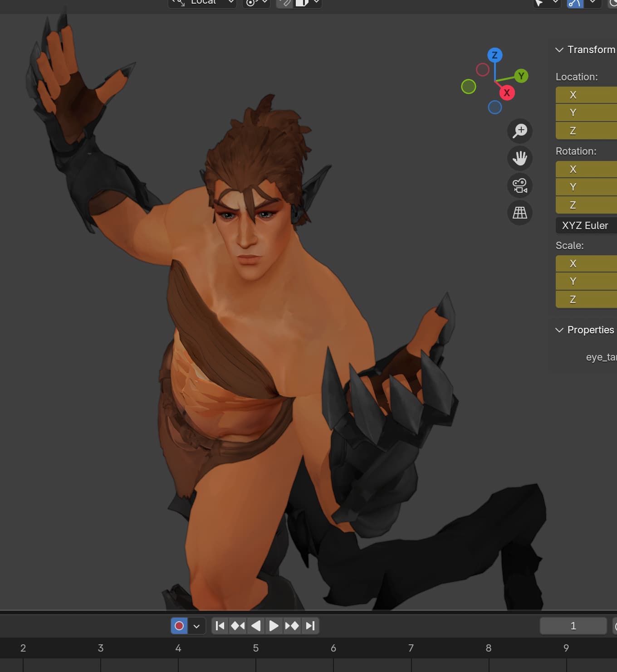This screenshot has width=617, height=672.
Task: Toggle the gizmo display button in header
Action: pyautogui.click(x=575, y=3)
